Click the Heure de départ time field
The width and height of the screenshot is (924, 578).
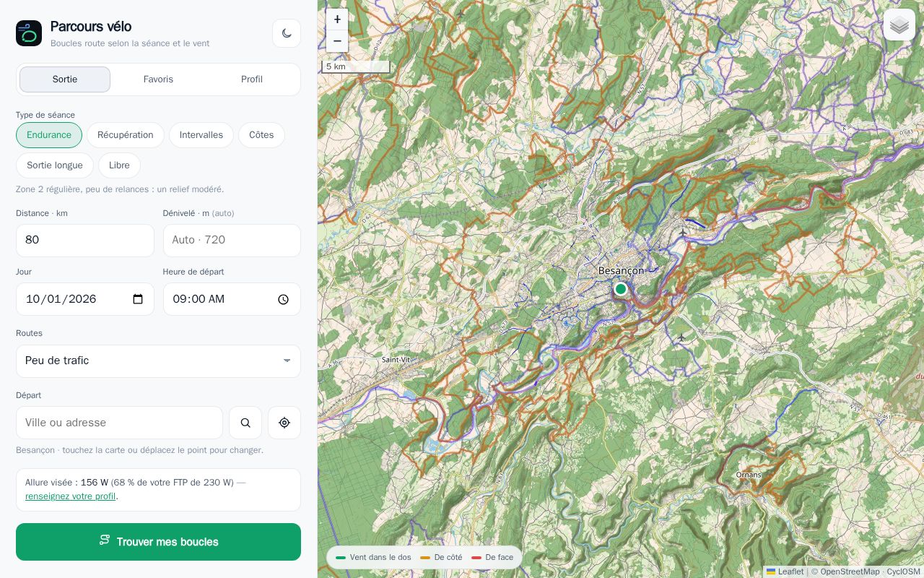[x=232, y=299]
